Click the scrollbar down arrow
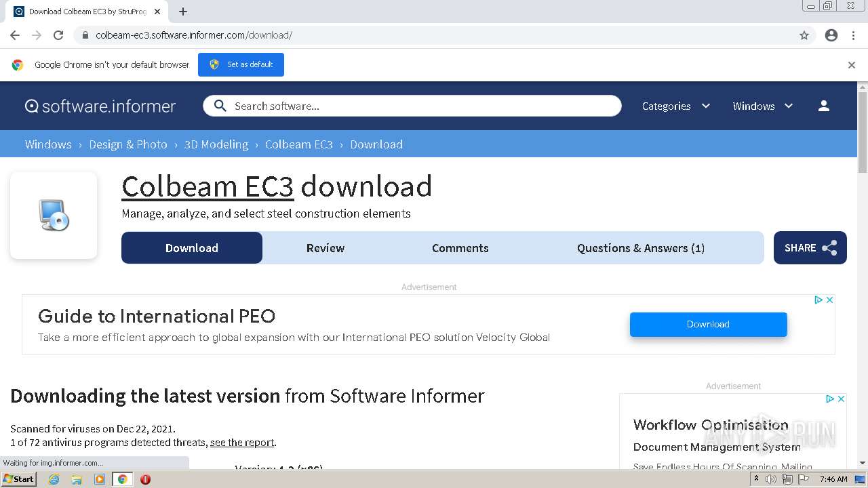 coord(863,463)
